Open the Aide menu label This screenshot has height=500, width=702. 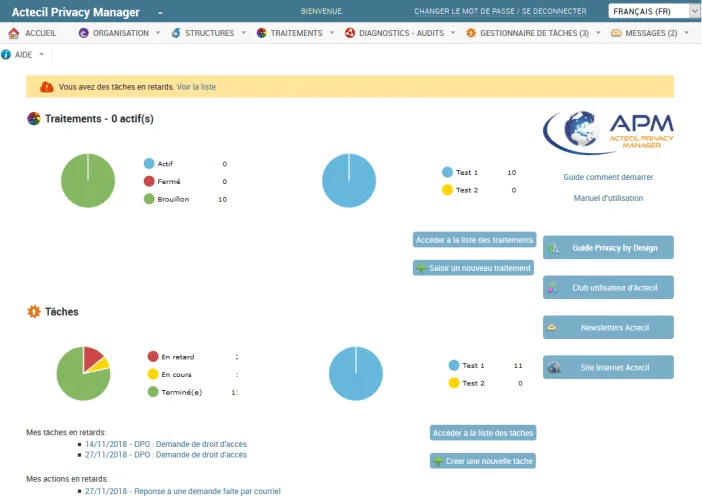[23, 55]
